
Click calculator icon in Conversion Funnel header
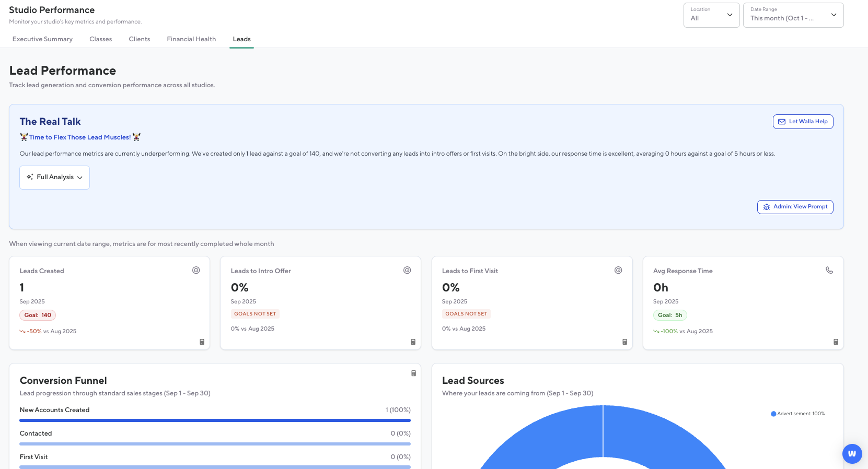tap(413, 373)
